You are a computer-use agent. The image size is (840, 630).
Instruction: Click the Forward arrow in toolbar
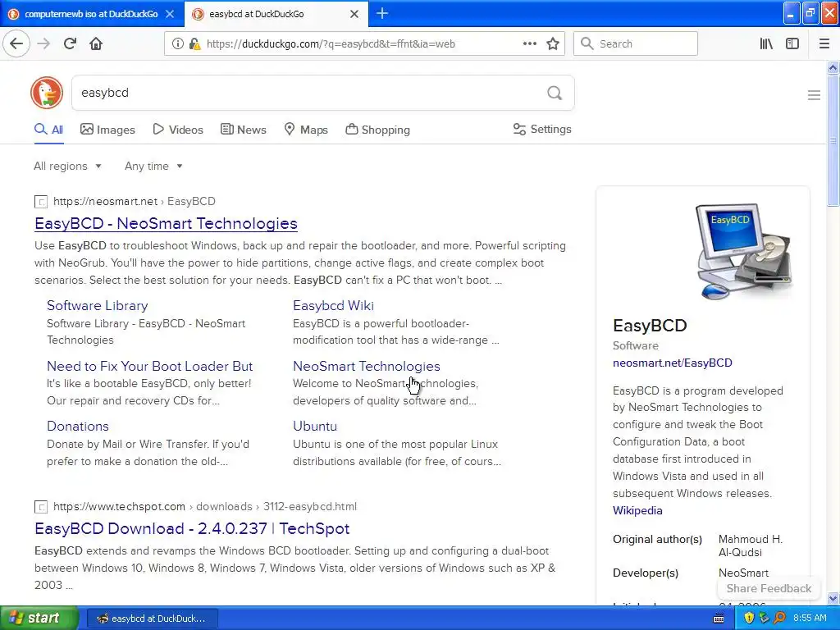[x=43, y=44]
